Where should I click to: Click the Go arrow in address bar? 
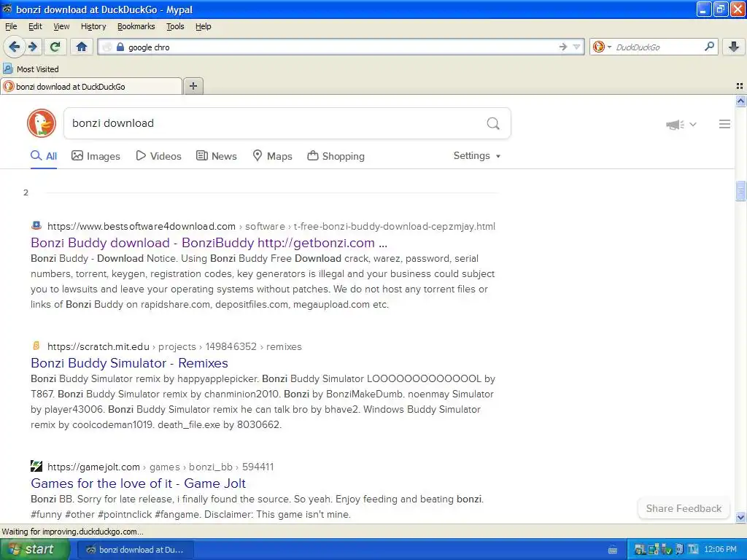pos(563,47)
